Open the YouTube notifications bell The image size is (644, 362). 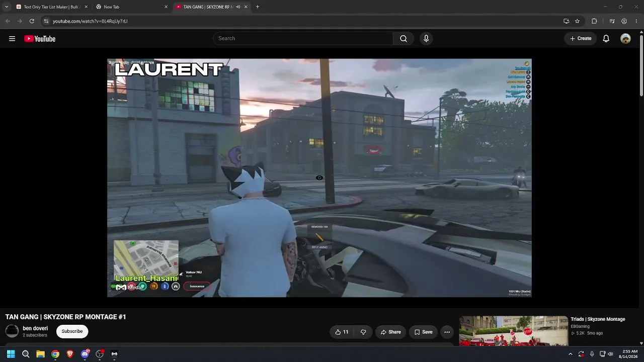pos(606,39)
